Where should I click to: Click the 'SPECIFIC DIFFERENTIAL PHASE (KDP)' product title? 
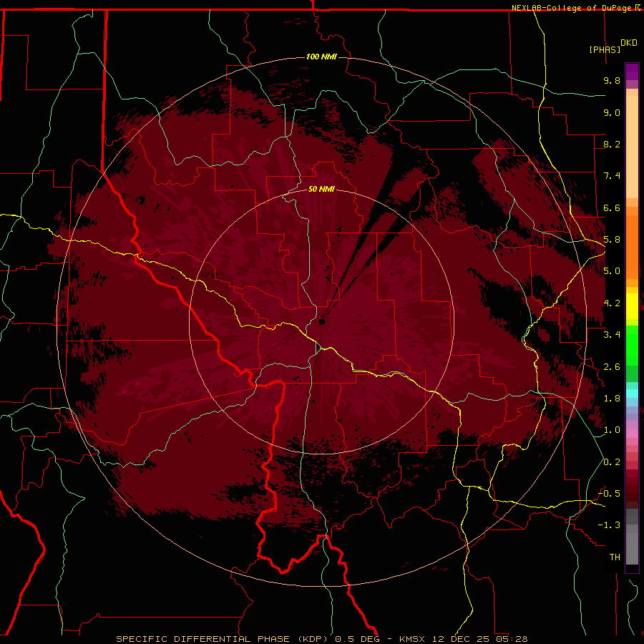[x=221, y=639]
